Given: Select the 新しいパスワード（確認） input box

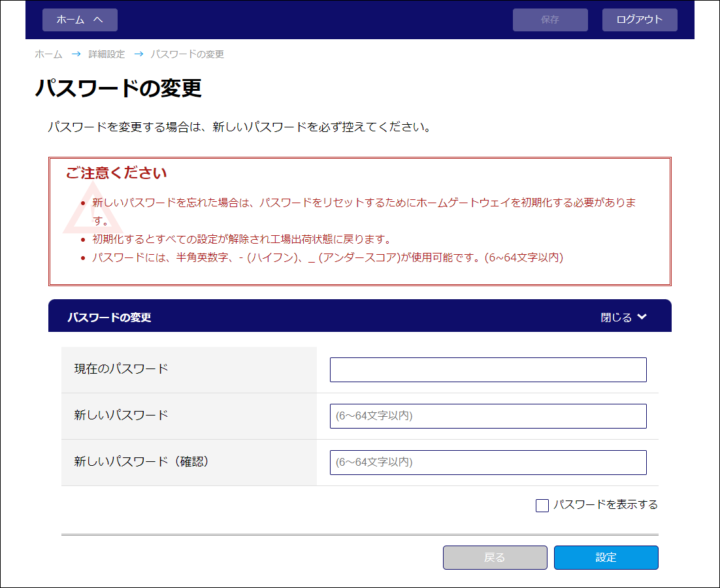Looking at the screenshot, I should 488,463.
